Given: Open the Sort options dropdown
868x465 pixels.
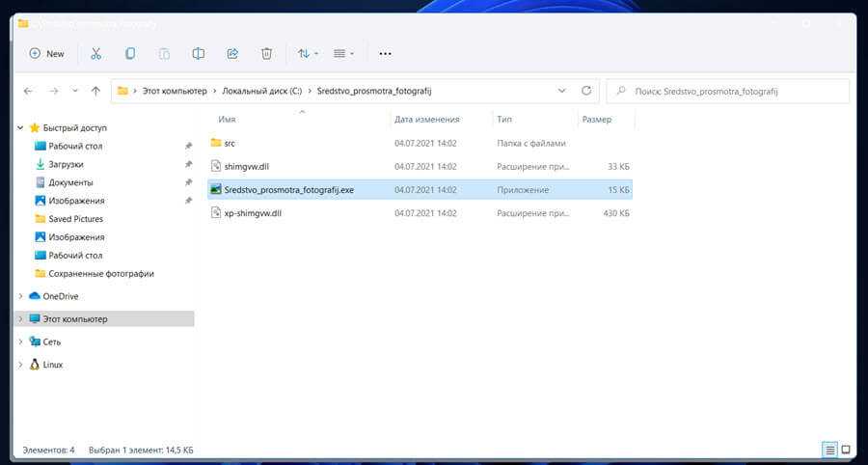Looking at the screenshot, I should pyautogui.click(x=308, y=54).
